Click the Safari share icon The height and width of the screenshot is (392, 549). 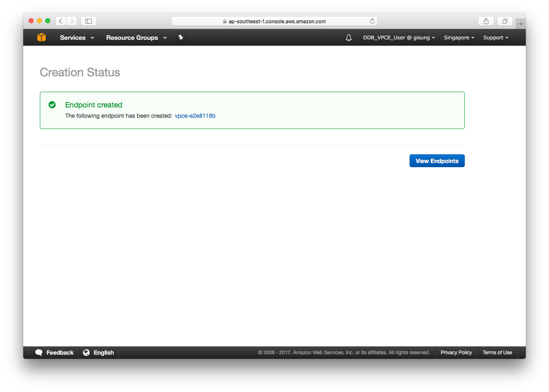coord(486,21)
